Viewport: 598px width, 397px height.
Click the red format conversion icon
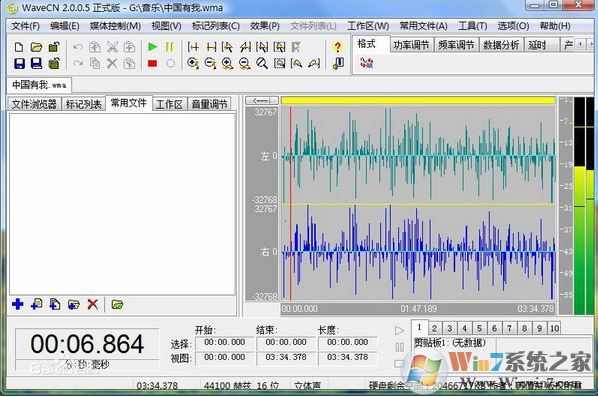tap(367, 63)
